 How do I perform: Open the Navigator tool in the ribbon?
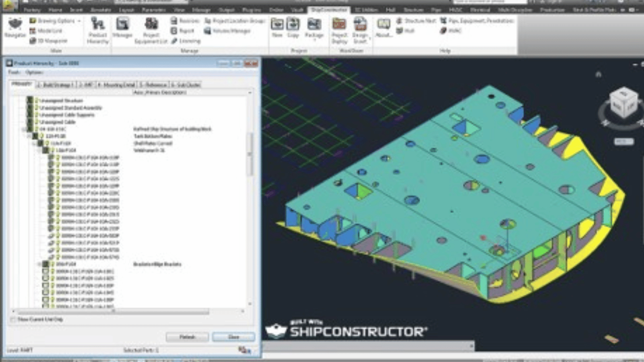tap(15, 27)
